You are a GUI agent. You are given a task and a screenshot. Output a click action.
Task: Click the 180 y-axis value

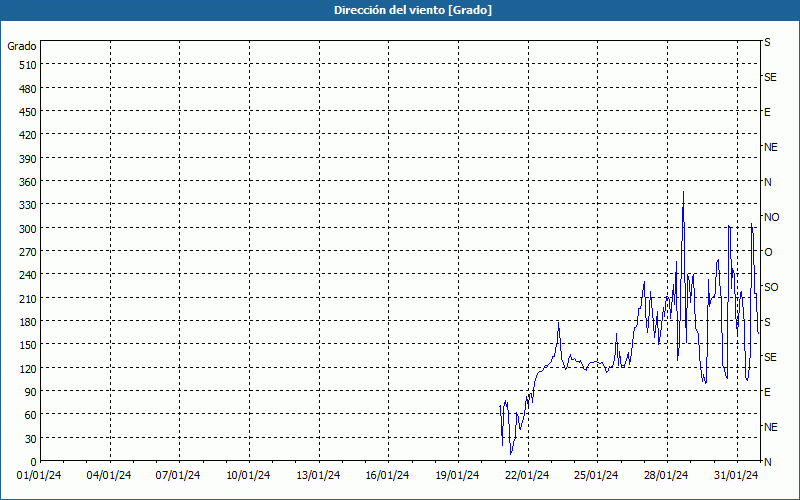pyautogui.click(x=28, y=322)
